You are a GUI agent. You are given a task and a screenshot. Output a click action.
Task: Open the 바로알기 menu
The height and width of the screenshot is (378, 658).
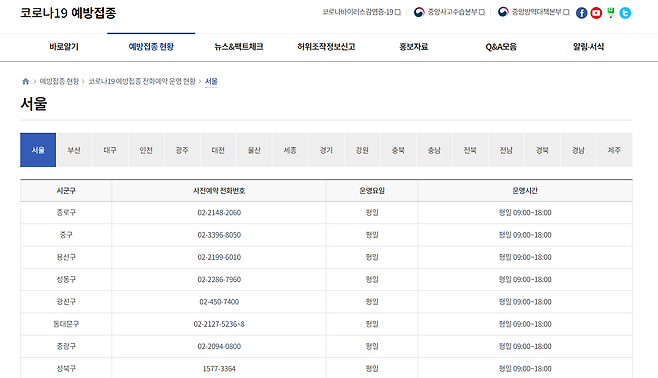click(64, 47)
